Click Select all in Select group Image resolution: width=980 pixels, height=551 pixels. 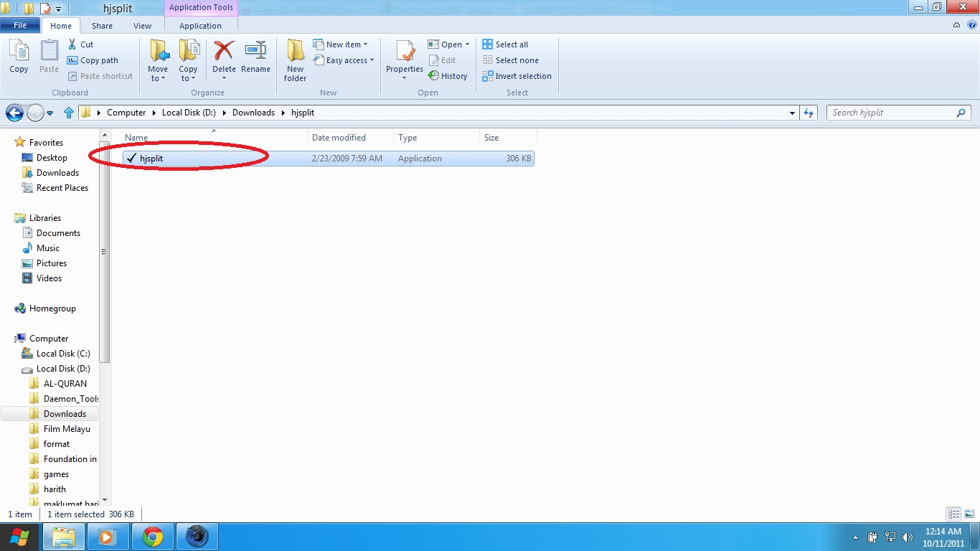pyautogui.click(x=505, y=44)
